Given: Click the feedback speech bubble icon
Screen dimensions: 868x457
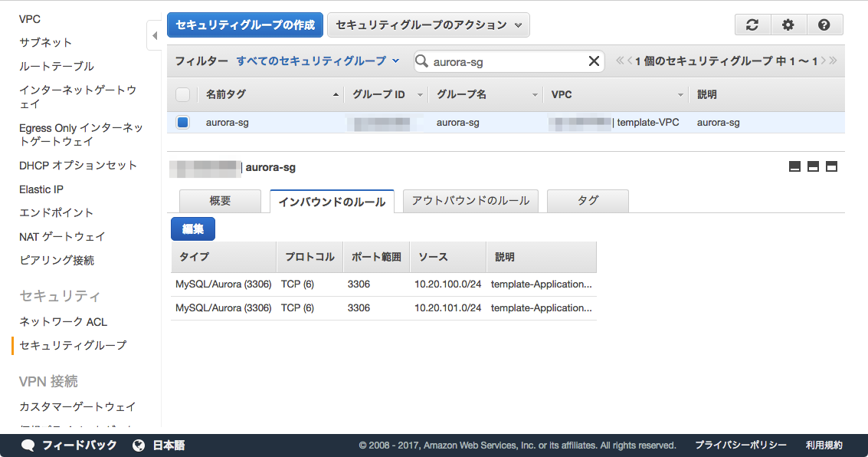Looking at the screenshot, I should pyautogui.click(x=28, y=443).
